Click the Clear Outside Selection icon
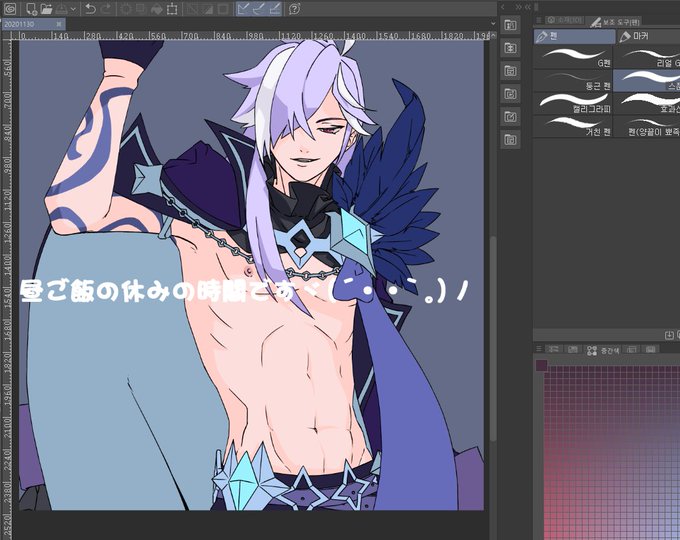This screenshot has width=680, height=540. pos(141,9)
